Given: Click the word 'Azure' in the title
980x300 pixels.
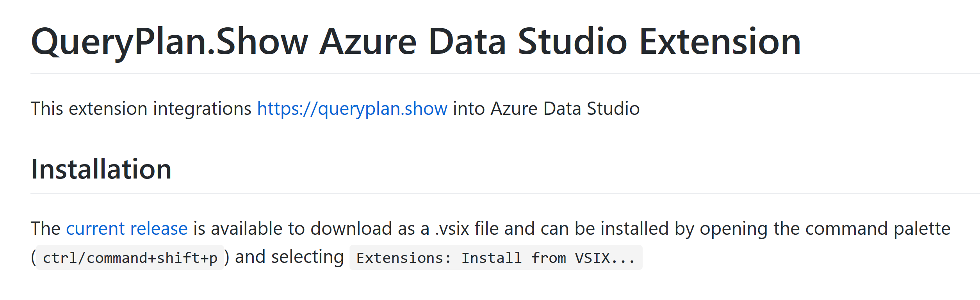Looking at the screenshot, I should tap(368, 42).
